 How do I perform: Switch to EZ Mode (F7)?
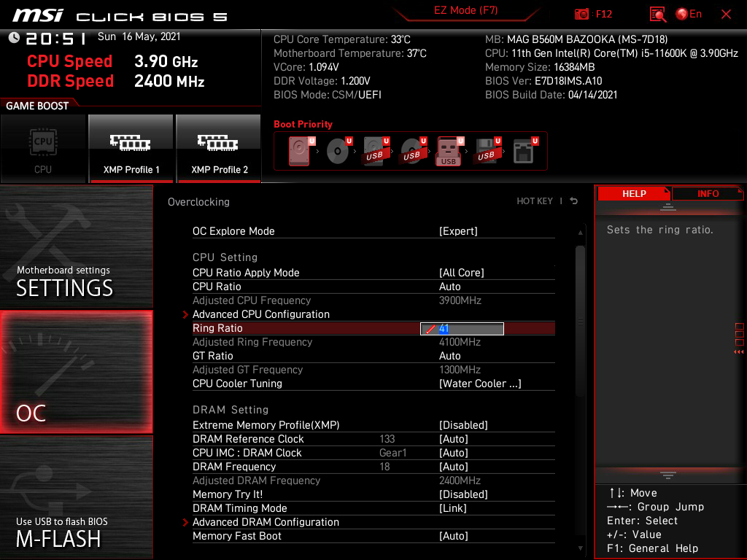(465, 10)
